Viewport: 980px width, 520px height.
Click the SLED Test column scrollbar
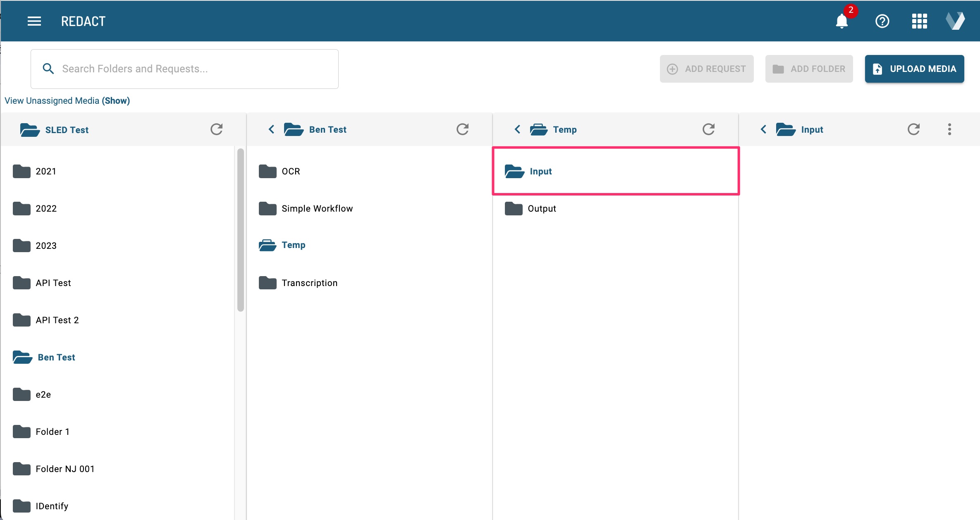point(240,230)
